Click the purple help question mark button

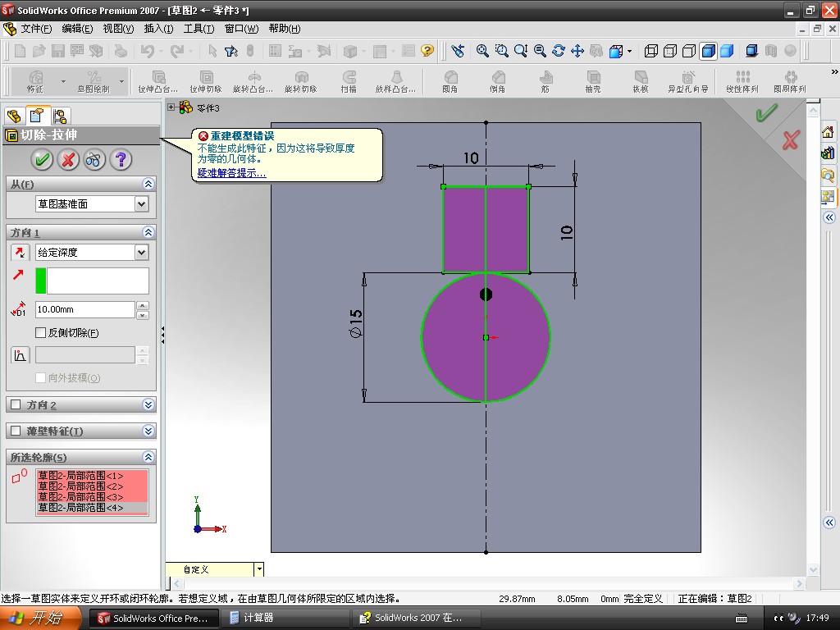pyautogui.click(x=121, y=160)
